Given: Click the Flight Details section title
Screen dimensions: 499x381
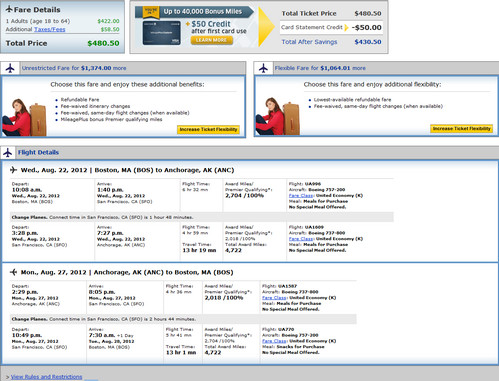Looking at the screenshot, I should pos(38,152).
